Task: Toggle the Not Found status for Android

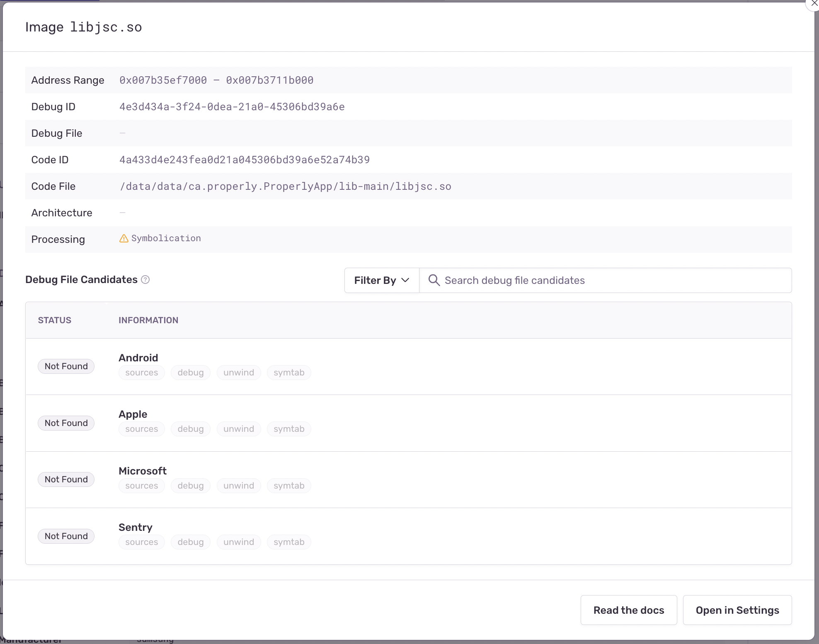Action: tap(66, 366)
